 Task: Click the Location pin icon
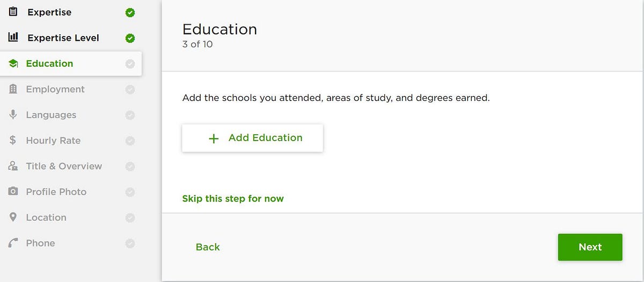tap(13, 218)
